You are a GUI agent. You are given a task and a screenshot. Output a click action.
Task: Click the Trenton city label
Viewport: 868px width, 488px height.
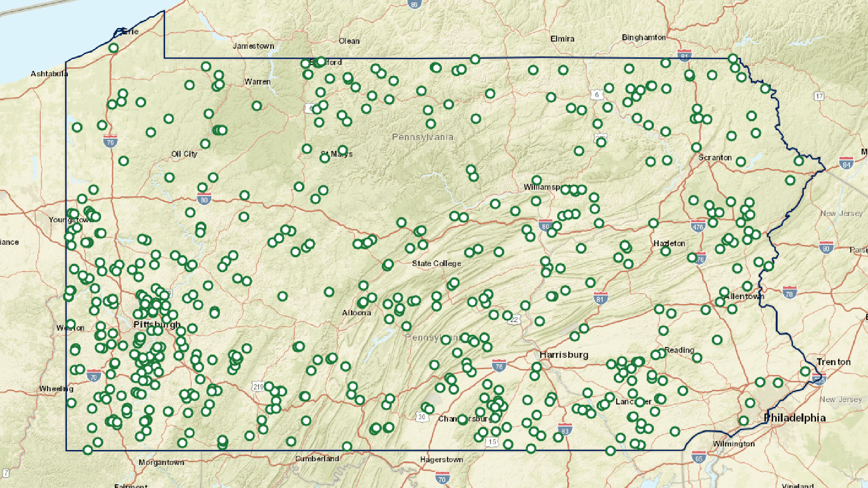coord(833,362)
